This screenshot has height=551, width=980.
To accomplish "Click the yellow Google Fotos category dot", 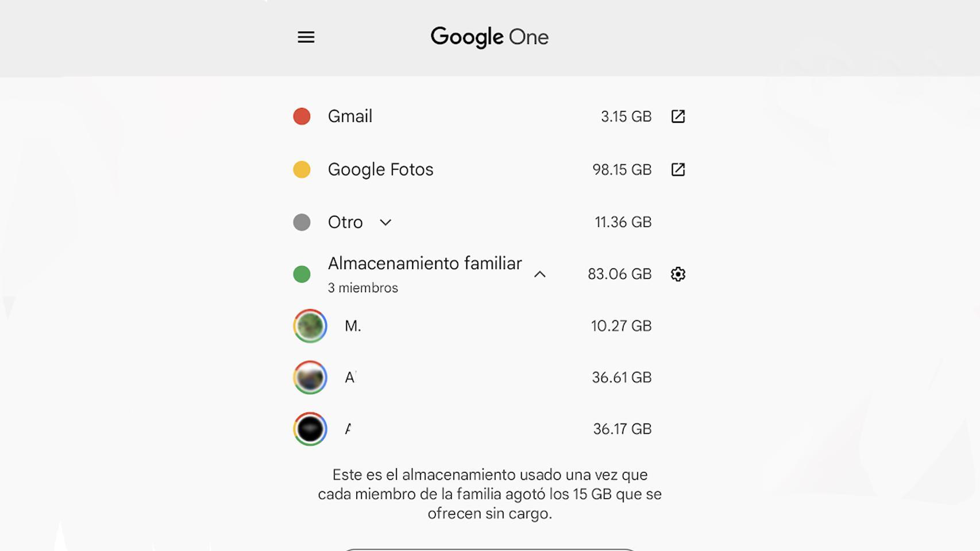I will [302, 169].
